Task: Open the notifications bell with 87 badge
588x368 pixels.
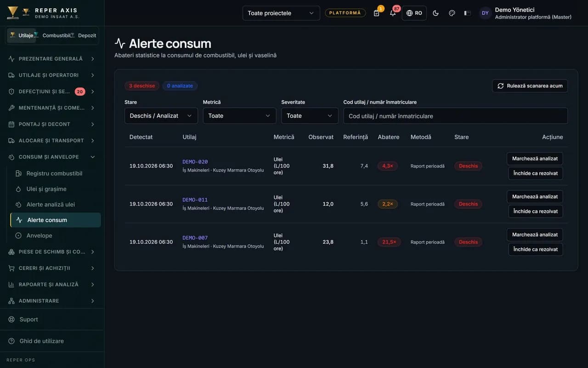Action: 393,13
